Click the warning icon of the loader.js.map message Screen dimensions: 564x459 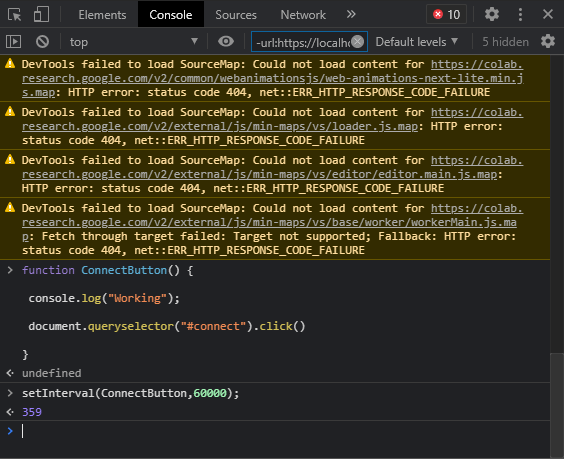pos(10,112)
